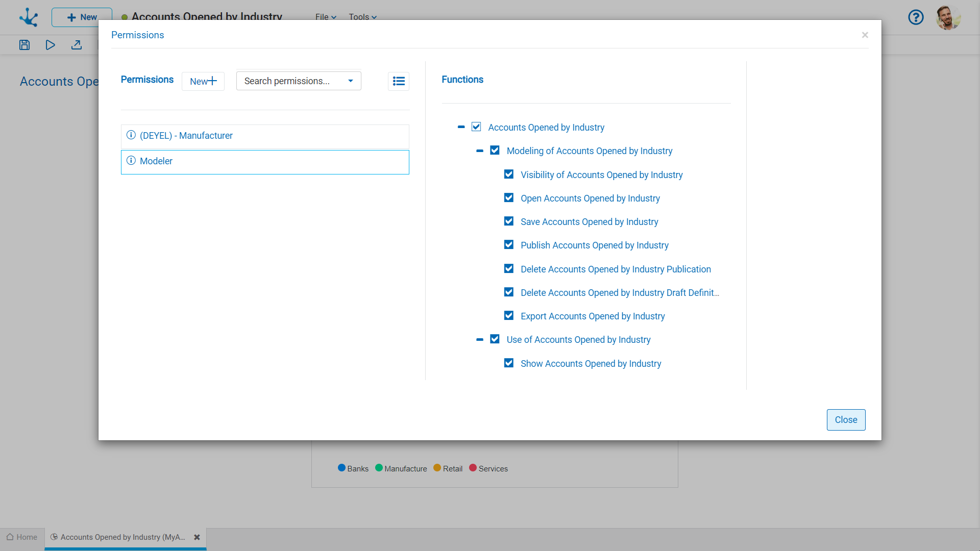Open the help question mark icon
This screenshot has height=551, width=980.
click(x=916, y=17)
